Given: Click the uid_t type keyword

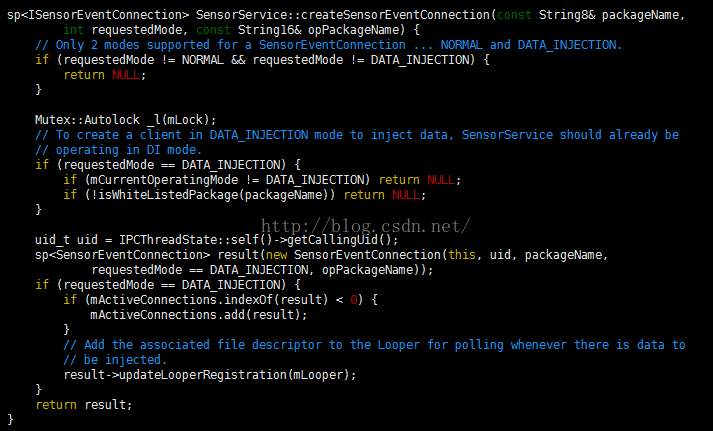Looking at the screenshot, I should [x=52, y=239].
